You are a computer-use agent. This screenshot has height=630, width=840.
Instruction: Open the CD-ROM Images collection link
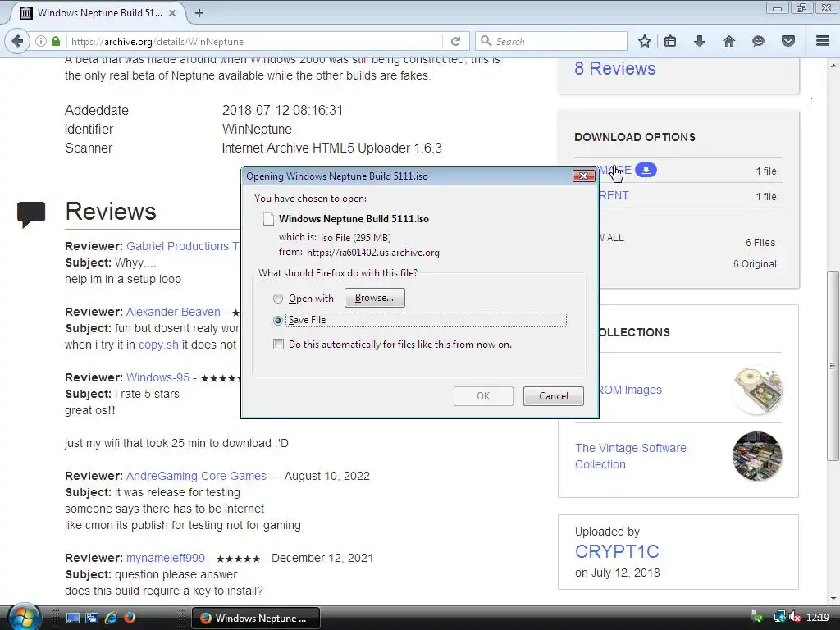630,390
